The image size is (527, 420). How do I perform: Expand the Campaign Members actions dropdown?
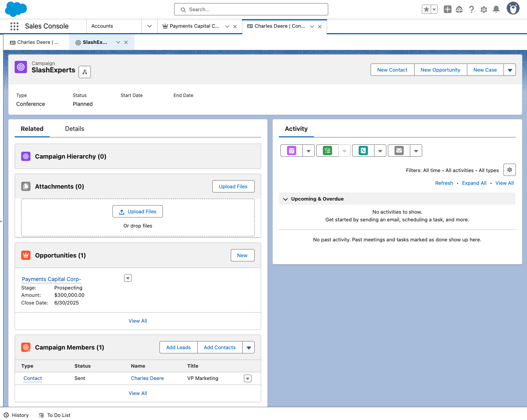click(248, 348)
